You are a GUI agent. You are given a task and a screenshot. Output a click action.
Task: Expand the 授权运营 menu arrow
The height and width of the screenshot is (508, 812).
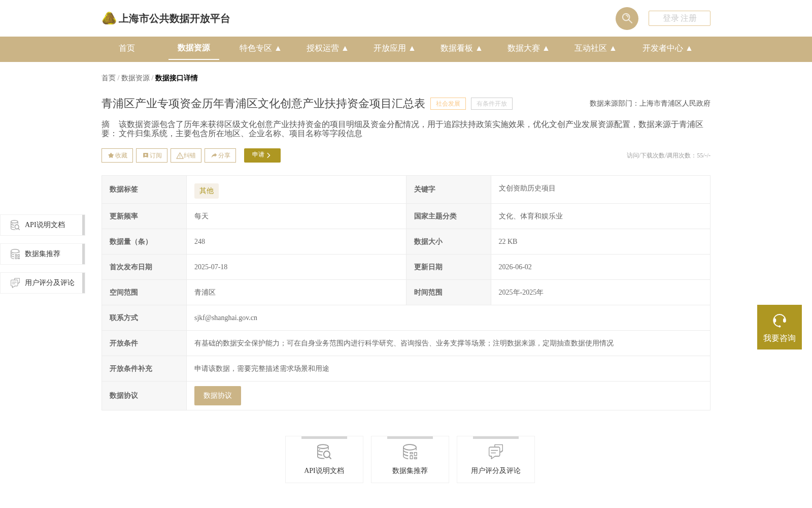[x=345, y=48]
